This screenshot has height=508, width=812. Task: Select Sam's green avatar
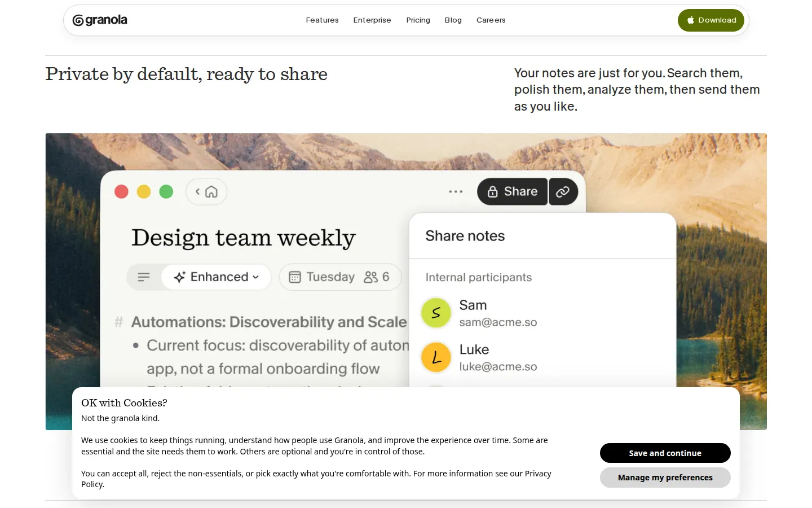(x=436, y=313)
